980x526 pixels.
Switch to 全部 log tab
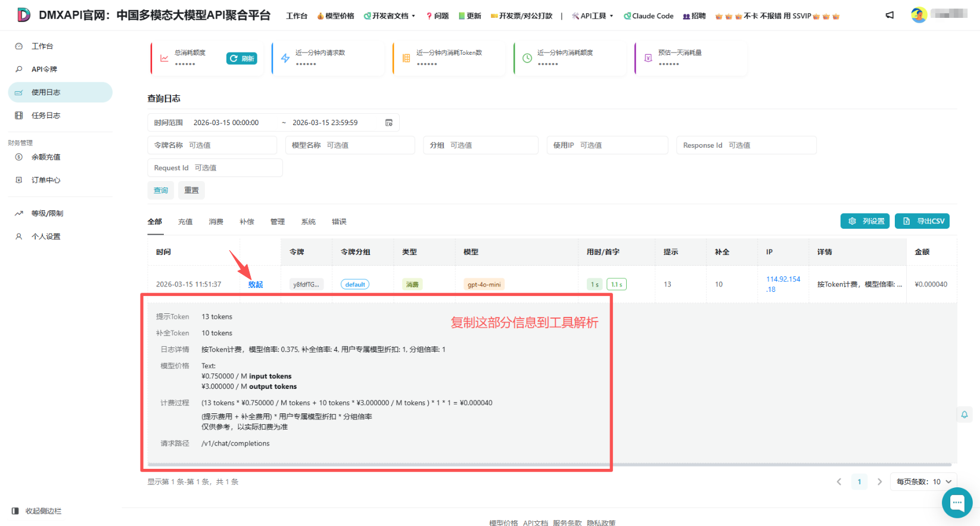point(155,222)
